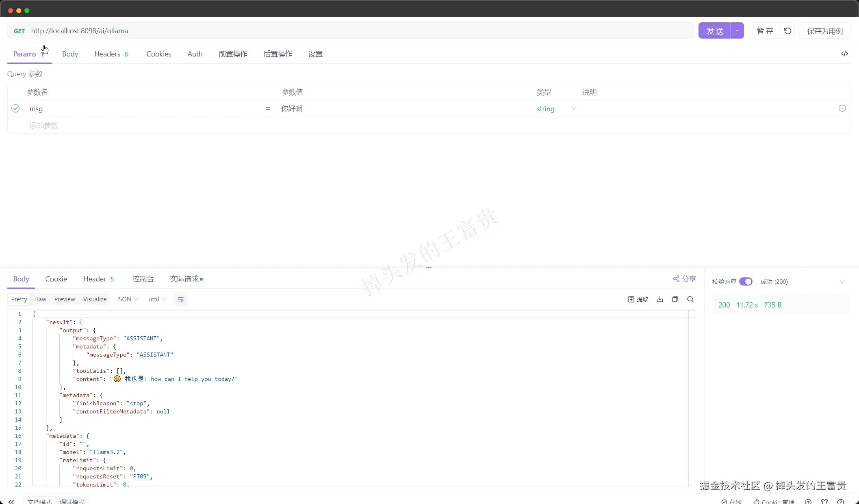Click the code snippet generator icon
This screenshot has height=504, width=859.
pyautogui.click(x=844, y=54)
